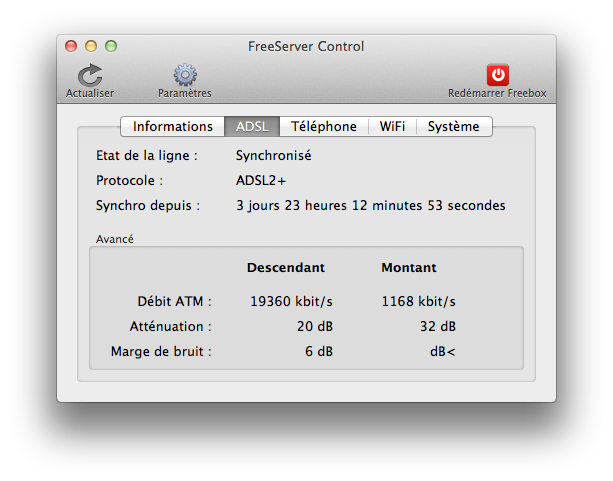
Task: Click the Synchronisé line status value
Action: (274, 155)
